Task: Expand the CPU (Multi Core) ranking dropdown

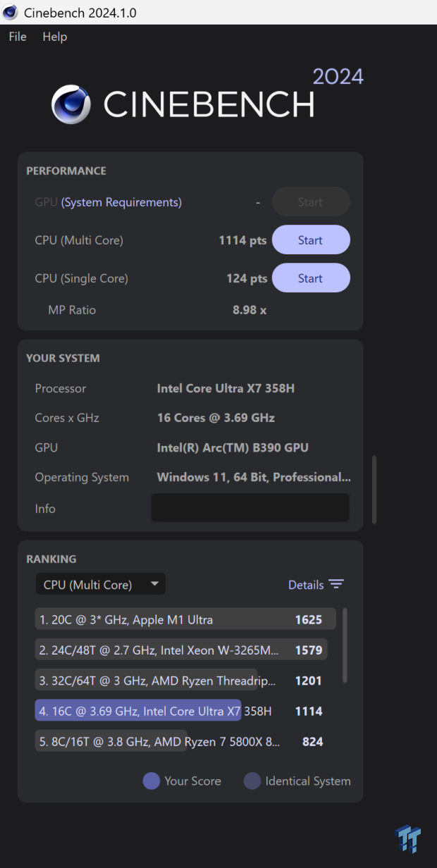Action: click(101, 585)
